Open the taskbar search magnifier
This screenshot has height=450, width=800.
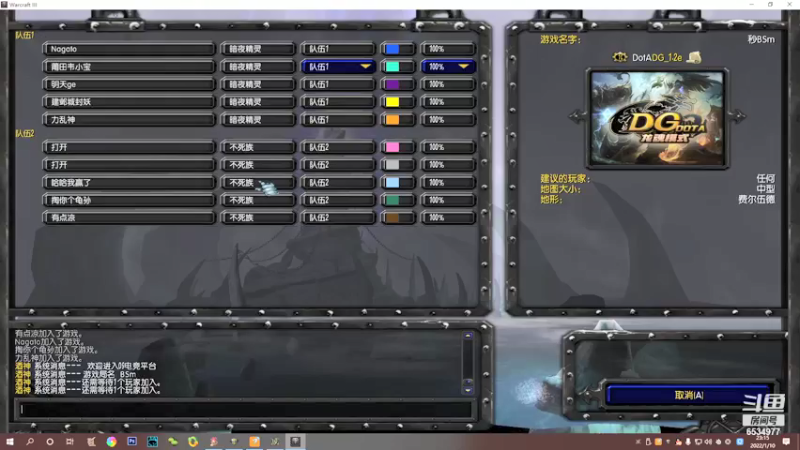(30, 441)
